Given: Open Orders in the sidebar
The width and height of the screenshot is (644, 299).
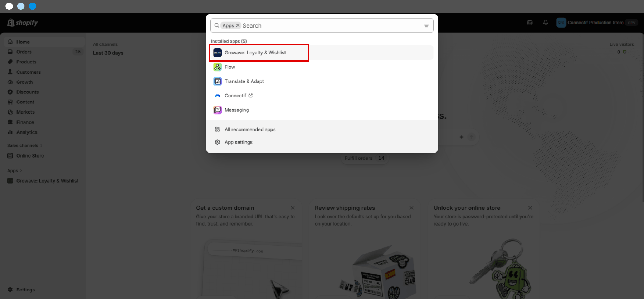Looking at the screenshot, I should point(44,52).
